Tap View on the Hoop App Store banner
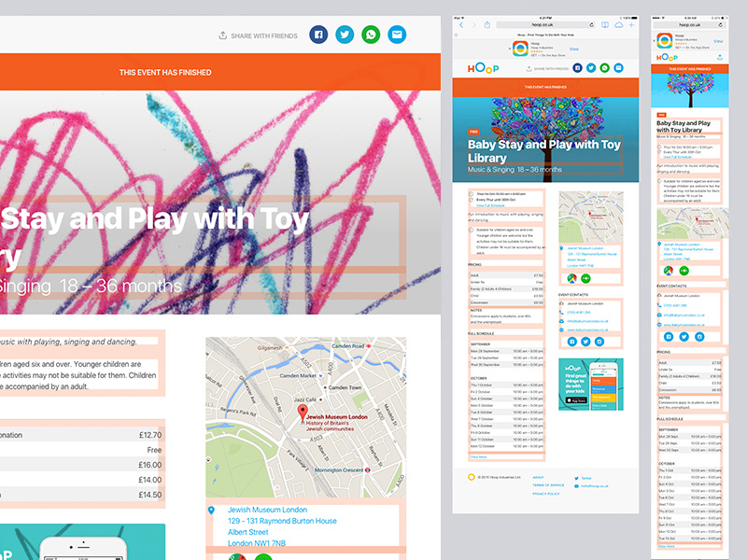Image resolution: width=747 pixels, height=560 pixels. (x=572, y=49)
